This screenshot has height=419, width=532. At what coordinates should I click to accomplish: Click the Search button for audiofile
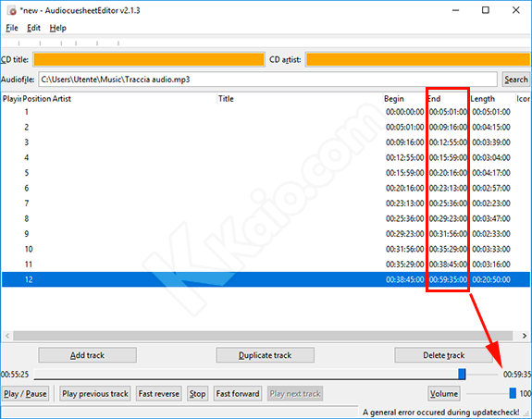515,80
